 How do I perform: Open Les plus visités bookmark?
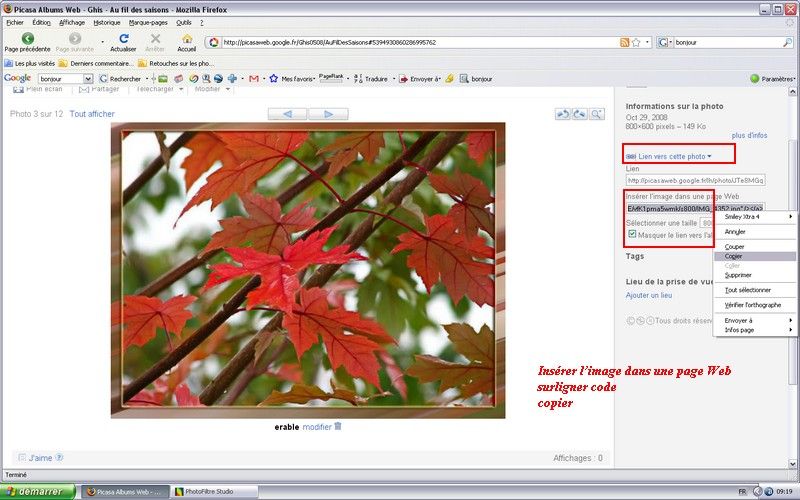click(30, 63)
